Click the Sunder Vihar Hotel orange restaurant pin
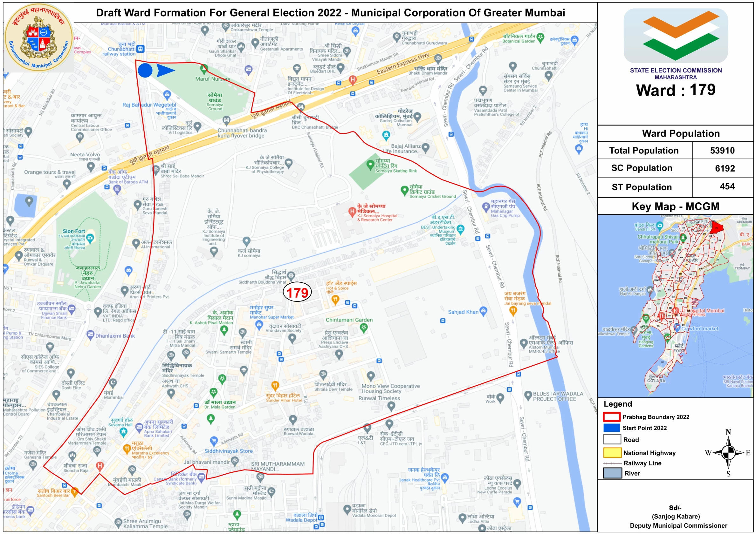756x534 pixels. 275,385
